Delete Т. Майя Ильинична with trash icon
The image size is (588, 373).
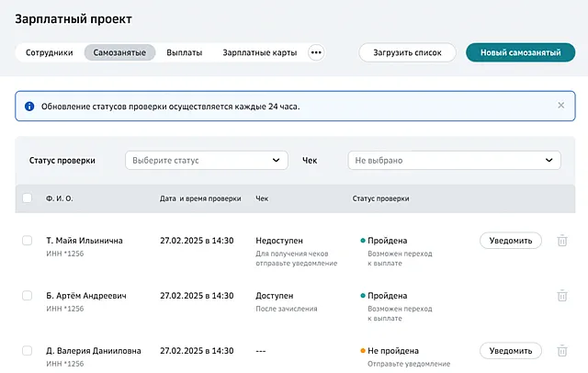pyautogui.click(x=561, y=241)
